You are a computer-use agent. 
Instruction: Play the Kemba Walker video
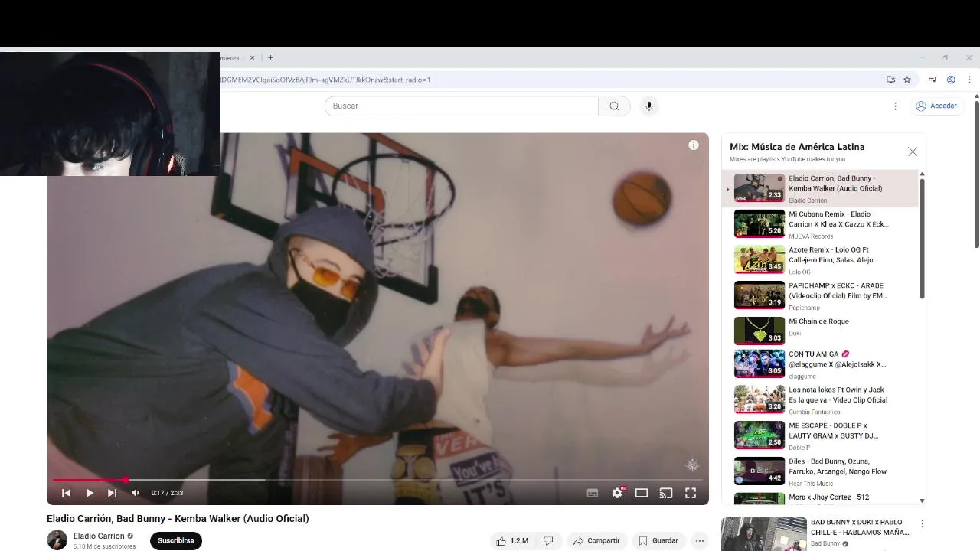click(x=90, y=493)
